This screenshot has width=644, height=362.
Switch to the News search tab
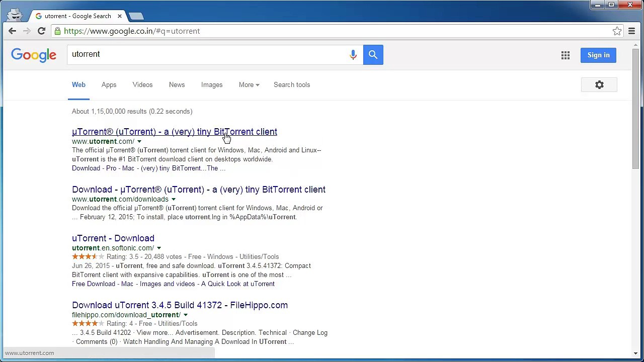click(177, 85)
